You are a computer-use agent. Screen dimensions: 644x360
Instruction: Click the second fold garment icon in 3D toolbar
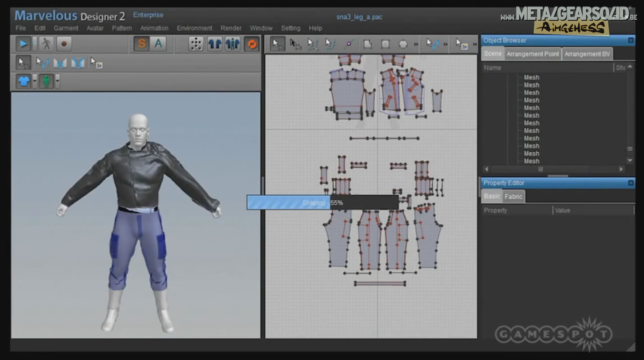click(x=78, y=63)
